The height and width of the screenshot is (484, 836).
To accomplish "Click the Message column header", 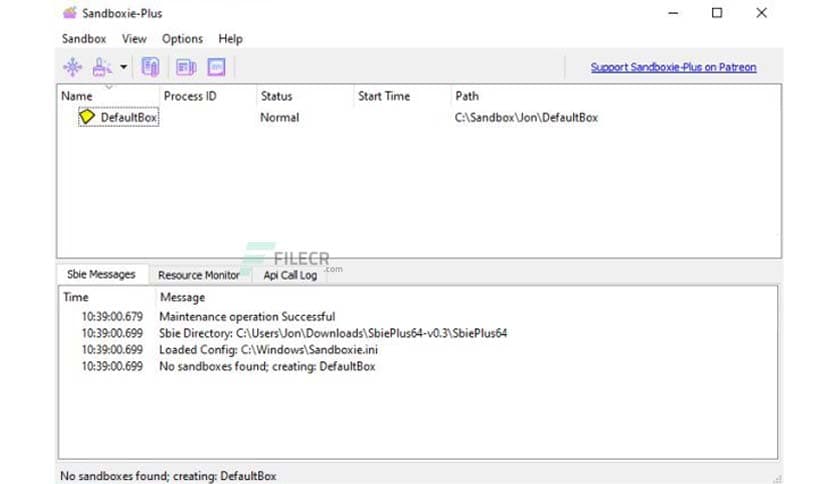I will tap(182, 297).
